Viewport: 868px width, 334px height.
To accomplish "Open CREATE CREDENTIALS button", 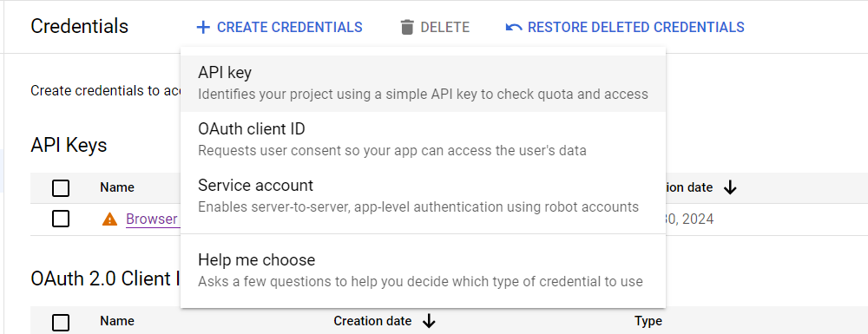I will [x=279, y=27].
